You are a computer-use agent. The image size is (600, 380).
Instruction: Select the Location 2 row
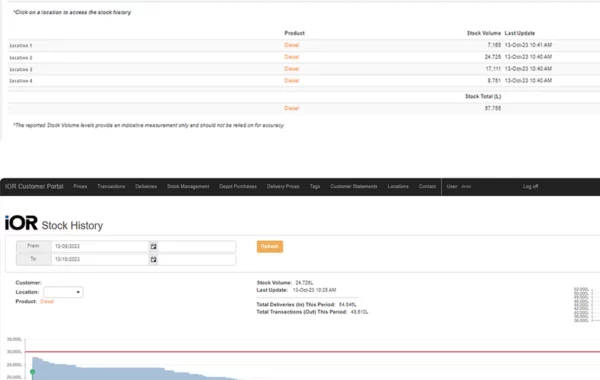click(304, 57)
